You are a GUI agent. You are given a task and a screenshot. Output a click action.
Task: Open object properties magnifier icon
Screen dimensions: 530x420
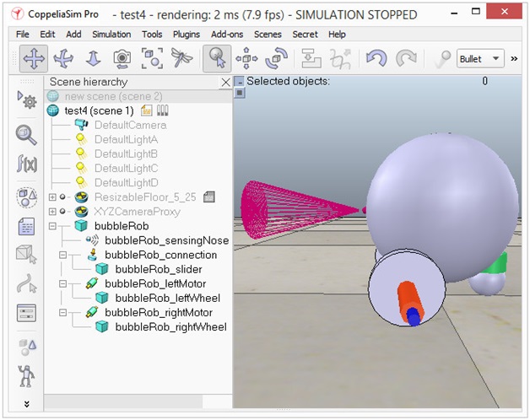pyautogui.click(x=26, y=135)
